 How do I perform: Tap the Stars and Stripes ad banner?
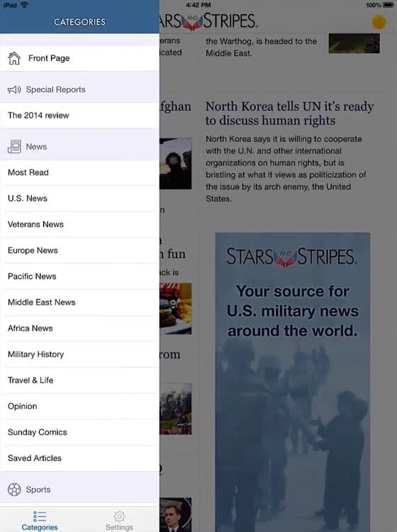point(293,382)
